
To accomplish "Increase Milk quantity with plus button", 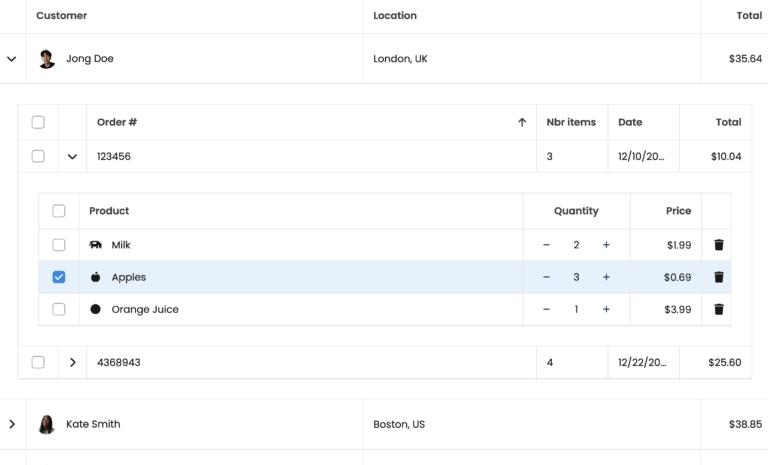I will click(x=606, y=245).
